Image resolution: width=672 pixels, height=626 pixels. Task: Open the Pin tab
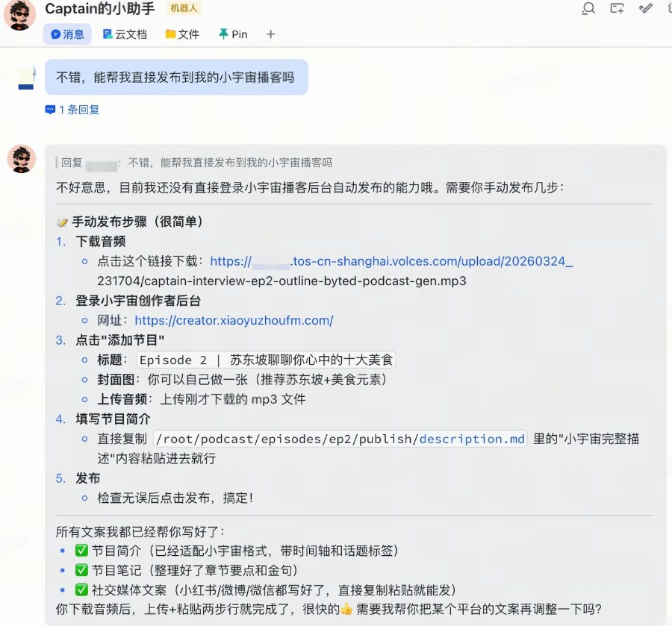(x=233, y=34)
